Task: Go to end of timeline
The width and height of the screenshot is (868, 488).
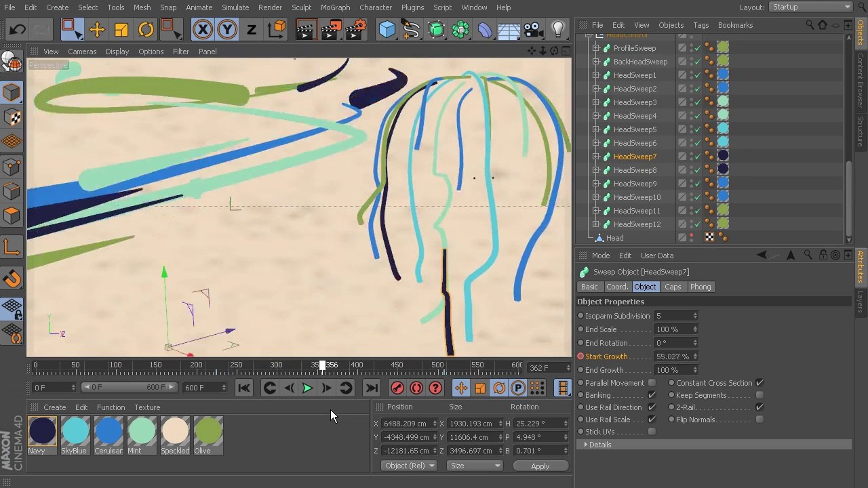Action: tap(372, 388)
